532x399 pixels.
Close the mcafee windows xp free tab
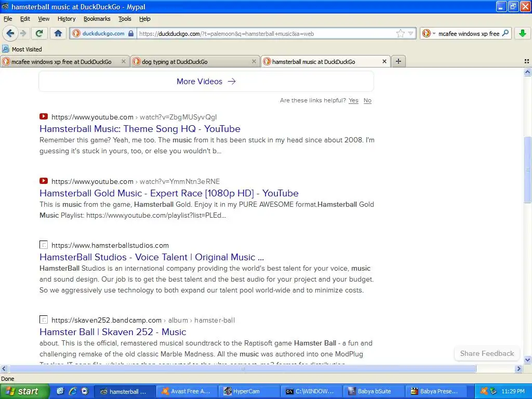tap(124, 61)
